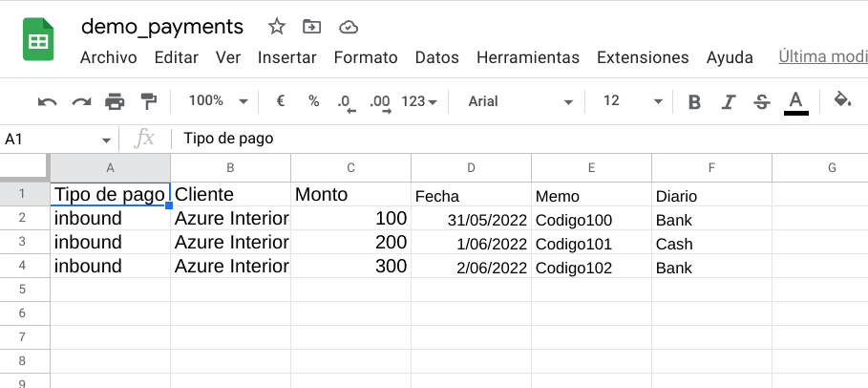The height and width of the screenshot is (388, 868).
Task: Expand the Arial font dropdown
Action: click(519, 101)
